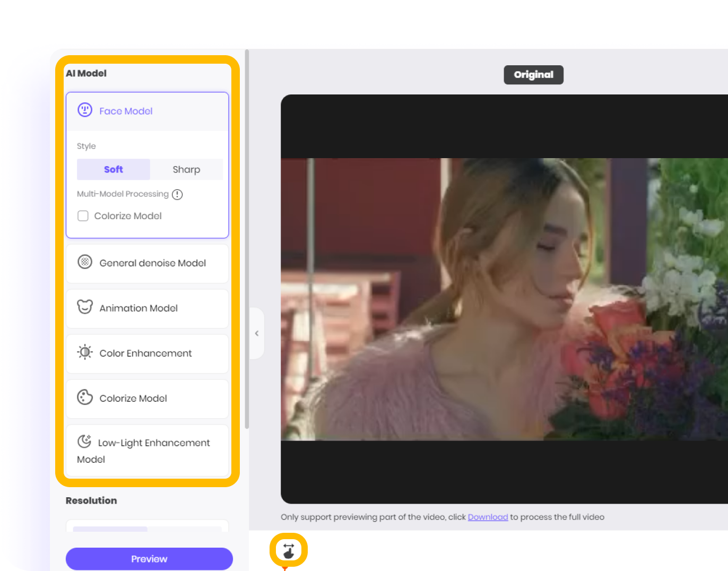The image size is (728, 571).
Task: Select the Face Model smiley icon
Action: coord(84,110)
